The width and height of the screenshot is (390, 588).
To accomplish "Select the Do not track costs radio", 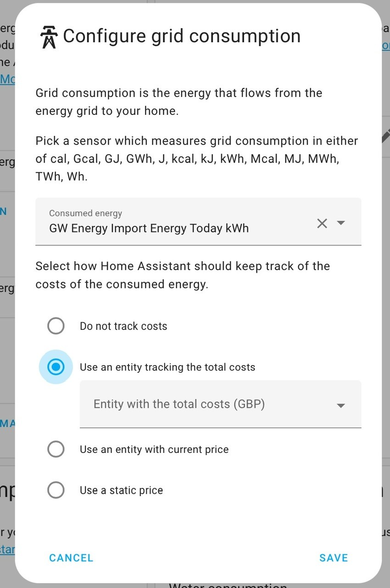I will click(x=56, y=326).
